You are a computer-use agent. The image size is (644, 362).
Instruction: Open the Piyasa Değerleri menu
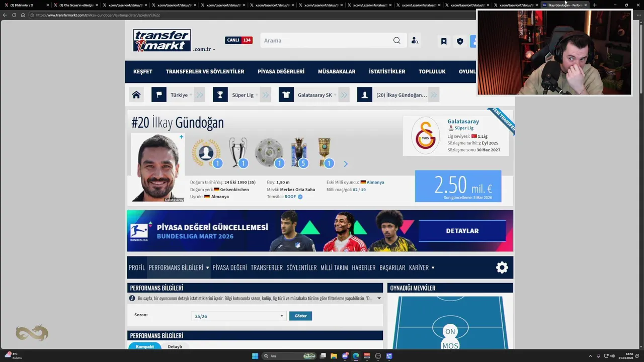pyautogui.click(x=281, y=71)
